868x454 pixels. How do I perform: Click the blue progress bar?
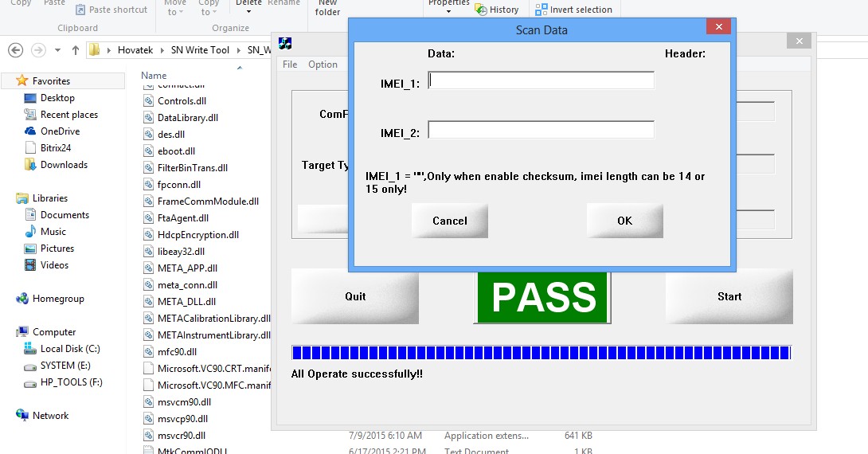tap(542, 353)
